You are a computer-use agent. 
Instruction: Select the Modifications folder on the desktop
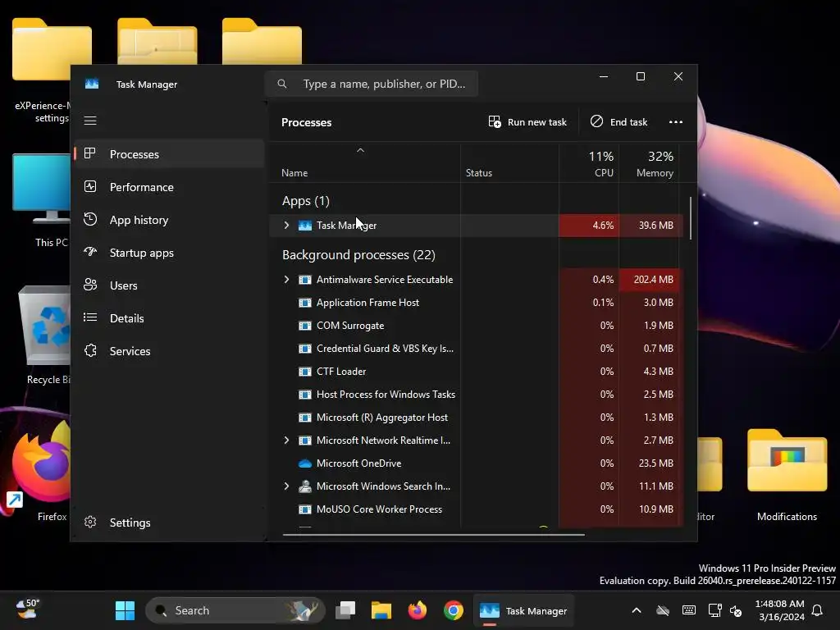pos(787,475)
